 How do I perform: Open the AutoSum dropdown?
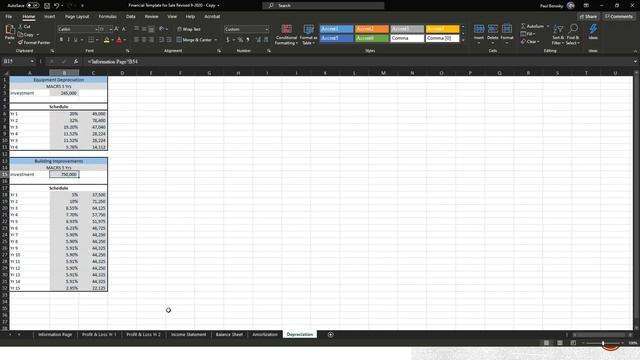point(548,26)
